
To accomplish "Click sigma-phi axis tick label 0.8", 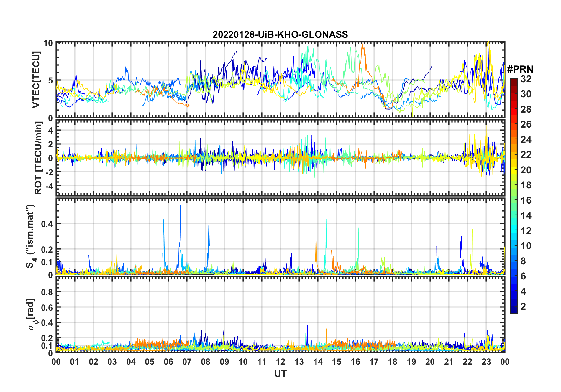I will point(47,292).
